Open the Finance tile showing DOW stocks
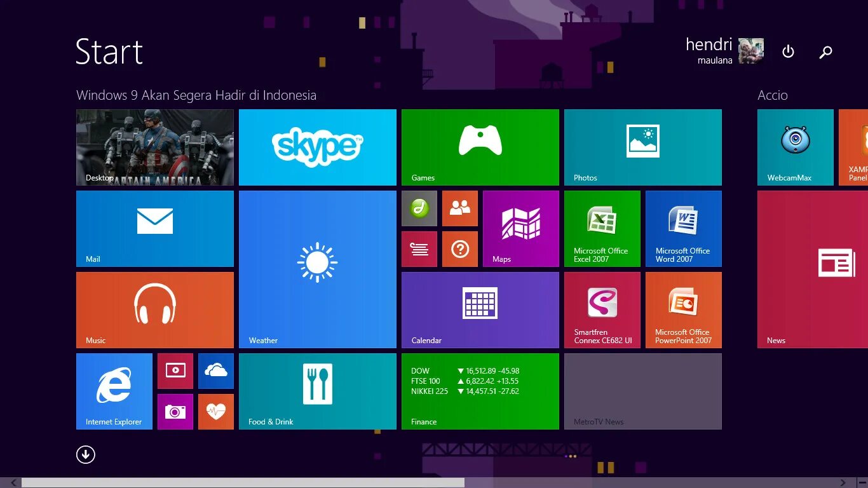The image size is (868, 488). click(480, 391)
